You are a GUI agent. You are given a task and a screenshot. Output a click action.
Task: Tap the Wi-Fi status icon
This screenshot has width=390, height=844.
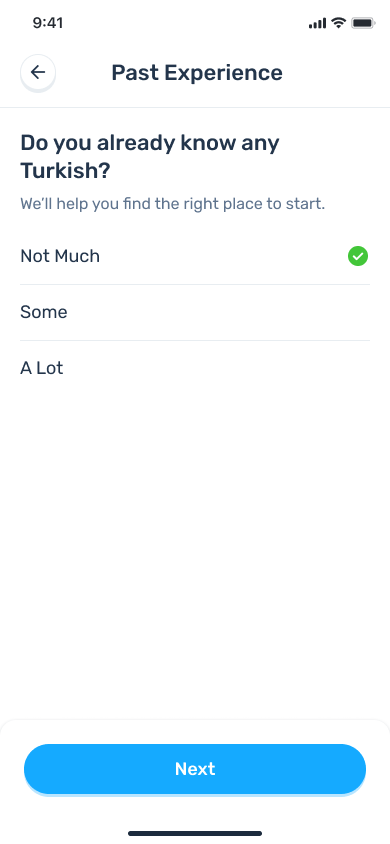pyautogui.click(x=338, y=23)
